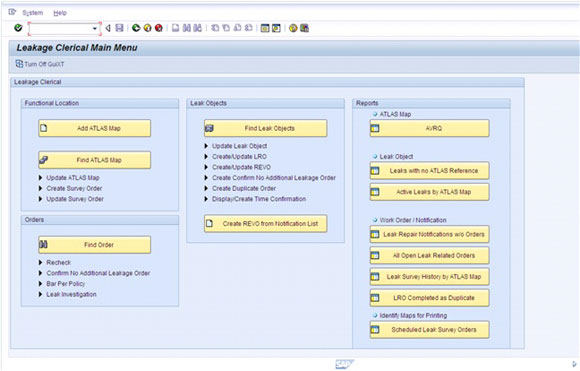Select Leak Investigation arrow item
The image size is (580, 371).
67,294
